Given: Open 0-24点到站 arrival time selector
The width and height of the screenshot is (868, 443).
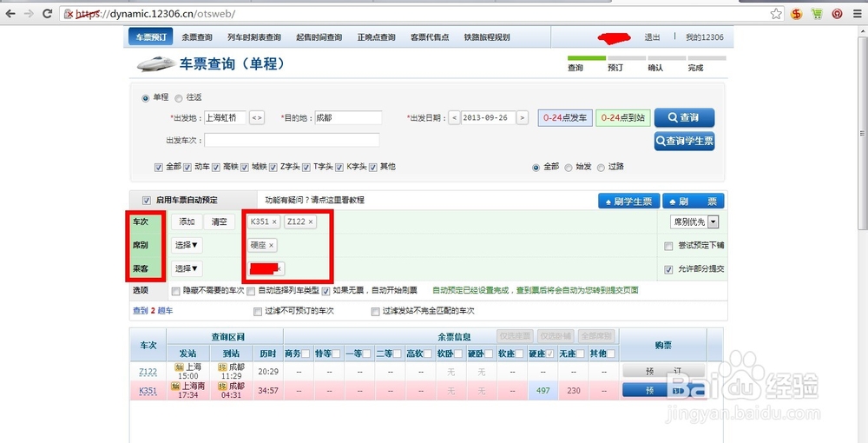Looking at the screenshot, I should tap(622, 118).
